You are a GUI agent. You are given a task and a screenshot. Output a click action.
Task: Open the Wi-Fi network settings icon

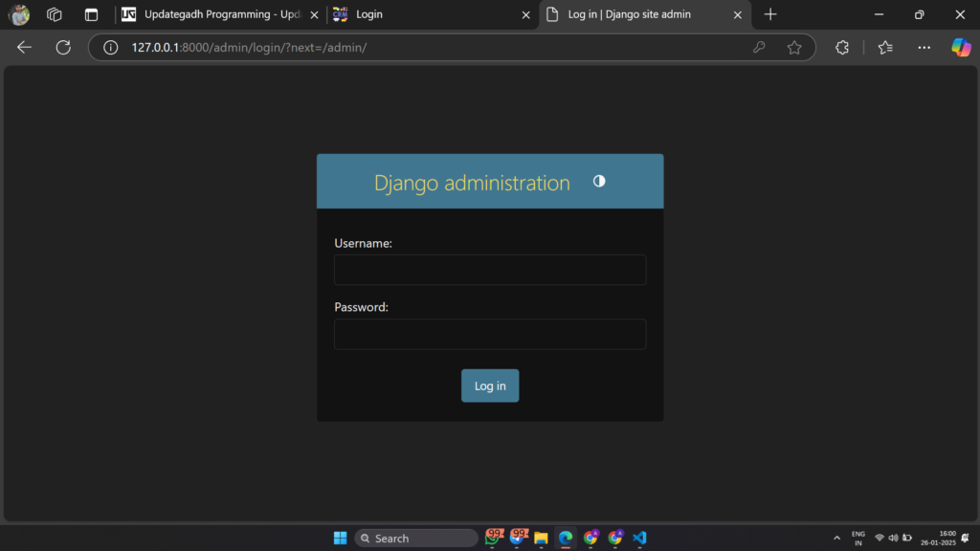880,538
